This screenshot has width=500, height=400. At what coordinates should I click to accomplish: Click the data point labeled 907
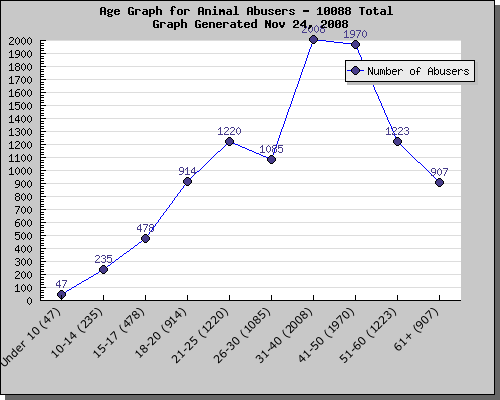point(439,183)
